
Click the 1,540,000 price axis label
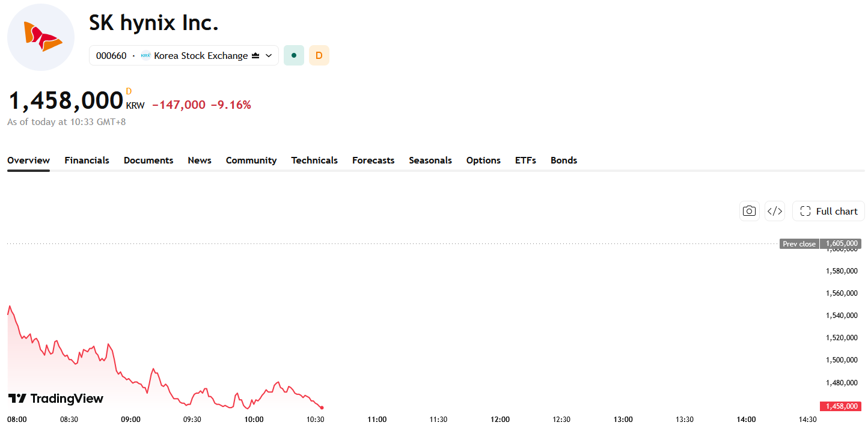click(x=842, y=316)
